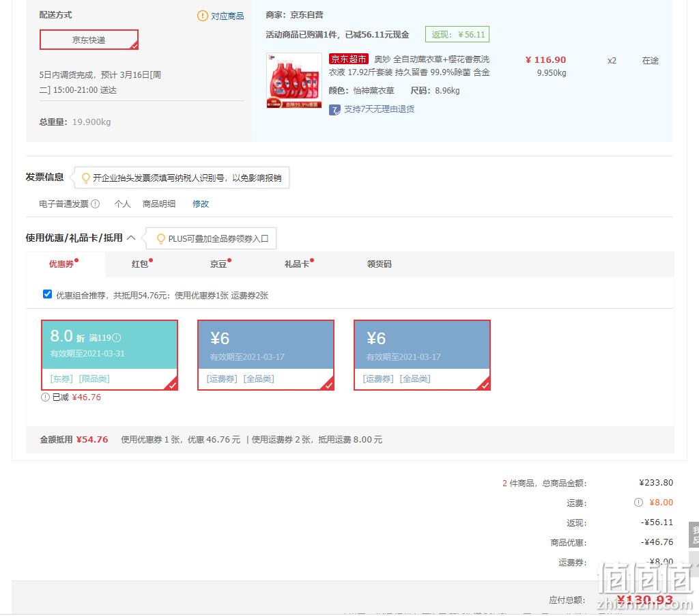The image size is (699, 616).
Task: Click the 返现 ¥56.11 green tag
Action: [x=457, y=34]
